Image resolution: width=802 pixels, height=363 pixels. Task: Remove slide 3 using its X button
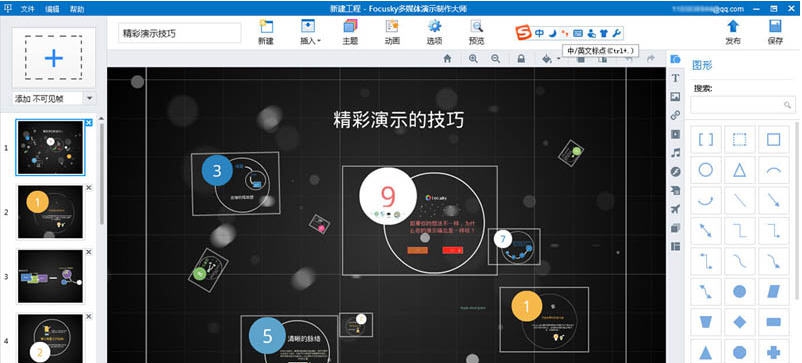[88, 252]
